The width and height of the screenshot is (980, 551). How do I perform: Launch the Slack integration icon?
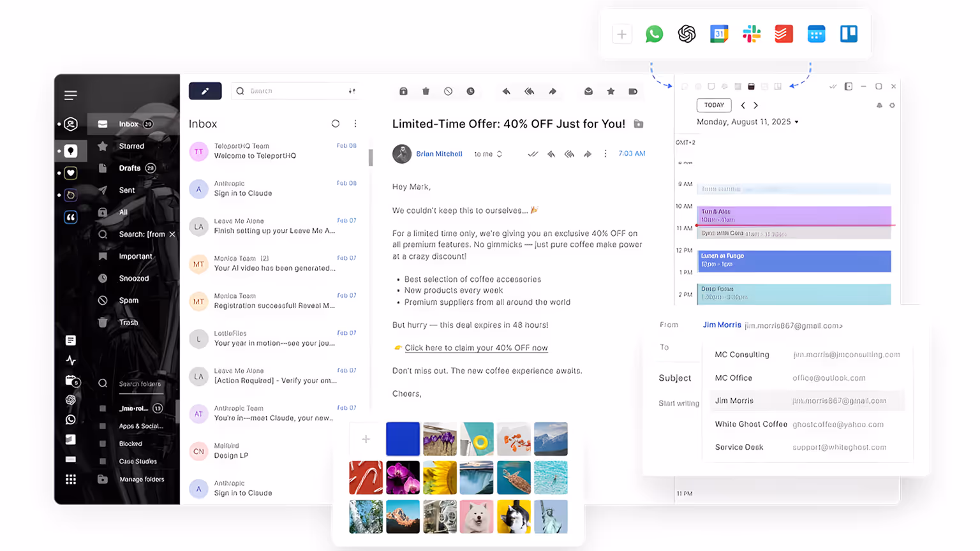point(752,34)
